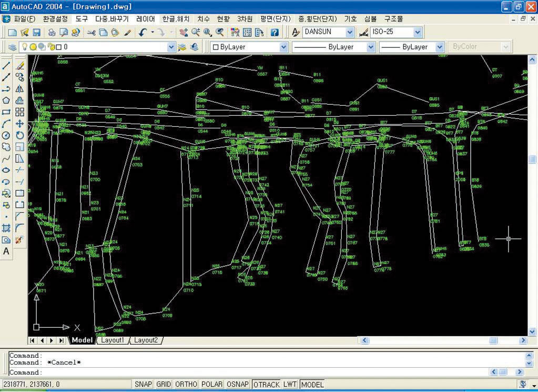
Task: Activate the Move tool
Action: pos(20,124)
